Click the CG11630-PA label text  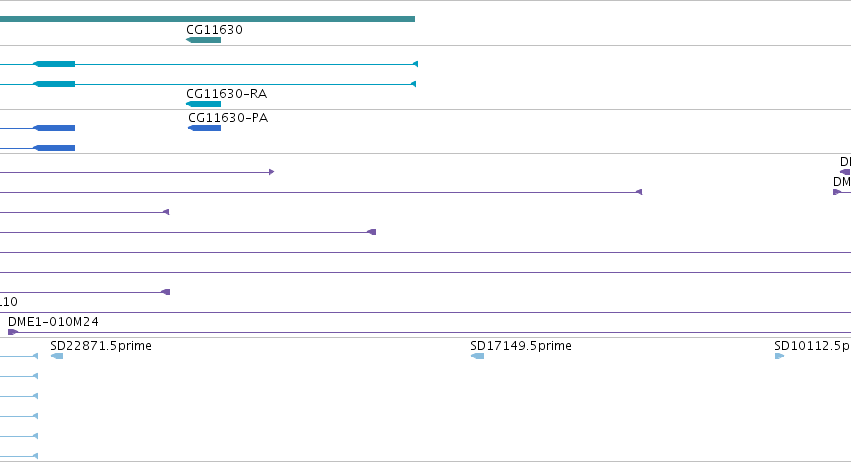[x=228, y=118]
